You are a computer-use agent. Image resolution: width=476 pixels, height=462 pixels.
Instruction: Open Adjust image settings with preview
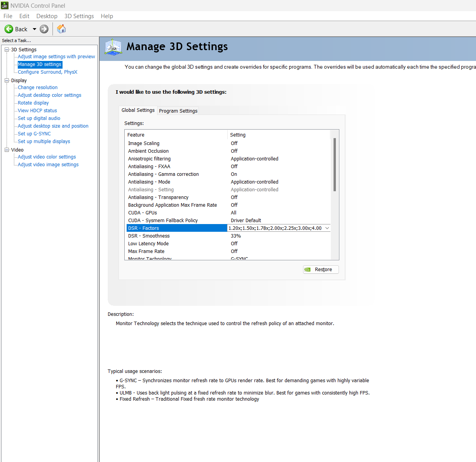click(x=56, y=57)
